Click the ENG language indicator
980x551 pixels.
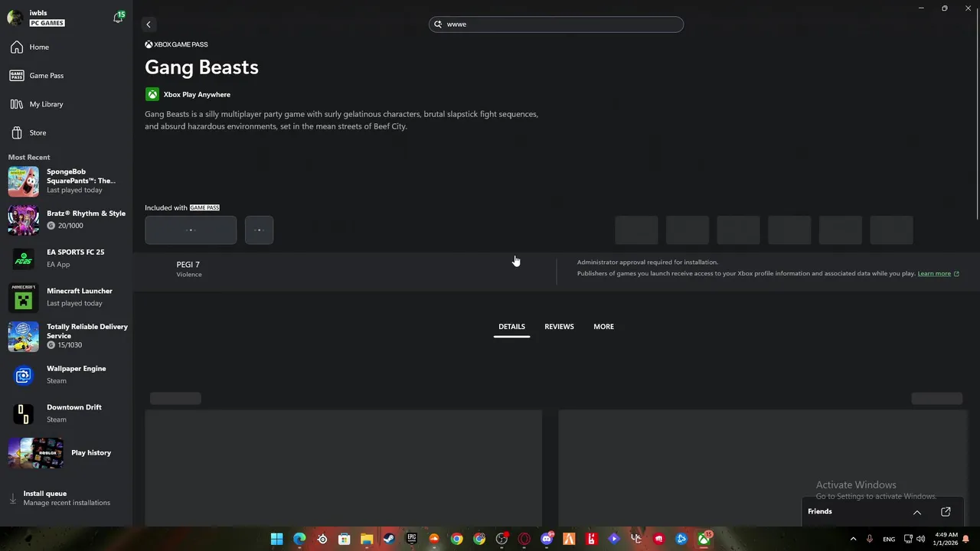pos(889,539)
